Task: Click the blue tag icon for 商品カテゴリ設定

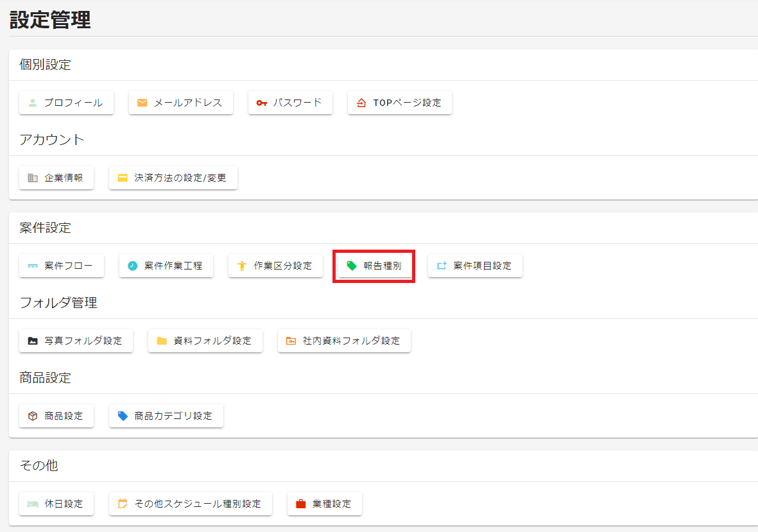Action: [123, 416]
